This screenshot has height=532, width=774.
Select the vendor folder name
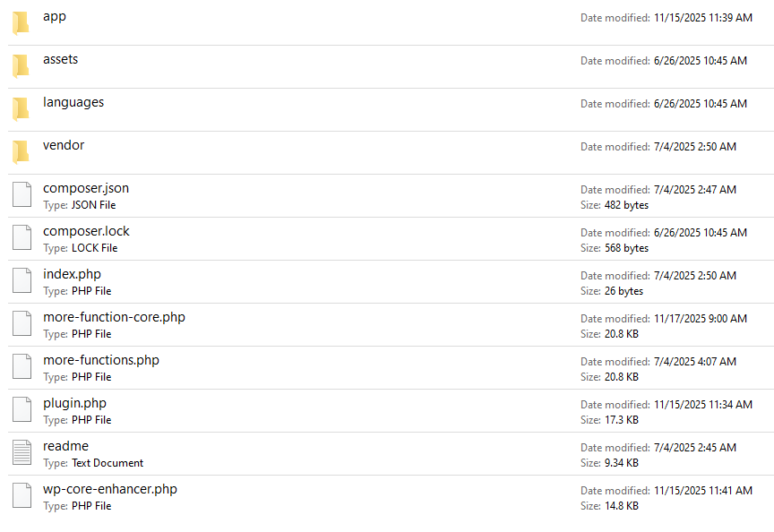point(64,145)
